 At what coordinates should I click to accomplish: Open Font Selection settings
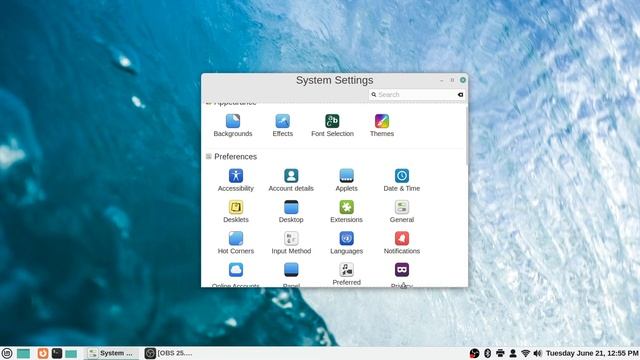[x=332, y=125]
